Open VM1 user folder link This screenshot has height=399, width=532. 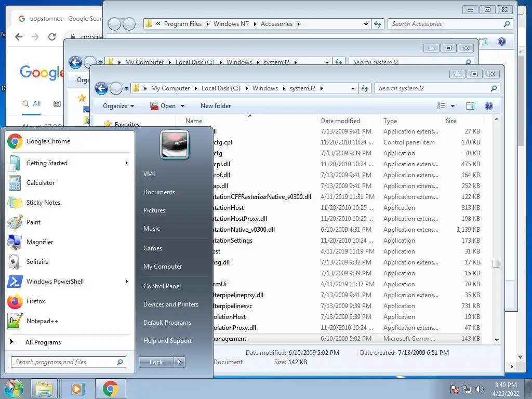coord(149,174)
